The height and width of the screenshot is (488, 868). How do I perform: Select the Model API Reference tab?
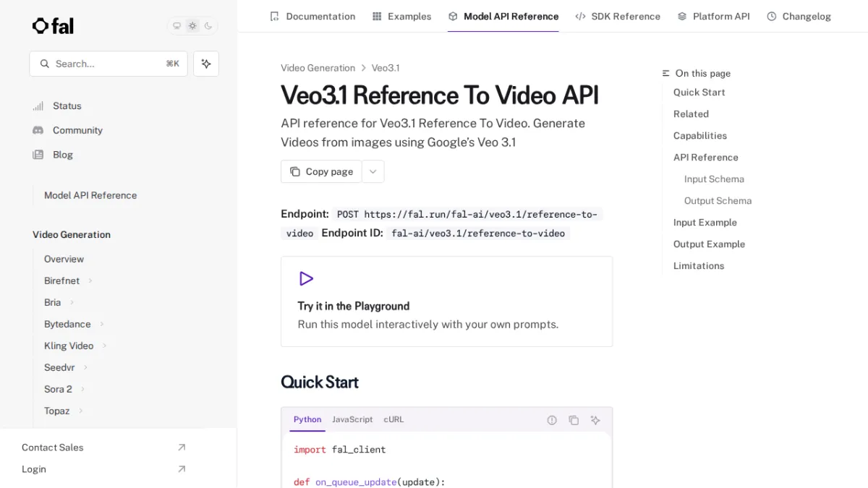click(503, 16)
